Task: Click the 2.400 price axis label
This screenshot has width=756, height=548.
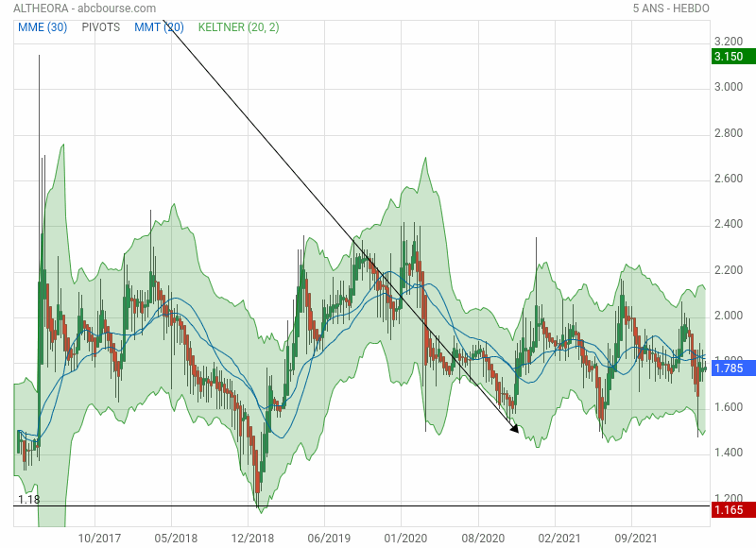Action: 729,224
